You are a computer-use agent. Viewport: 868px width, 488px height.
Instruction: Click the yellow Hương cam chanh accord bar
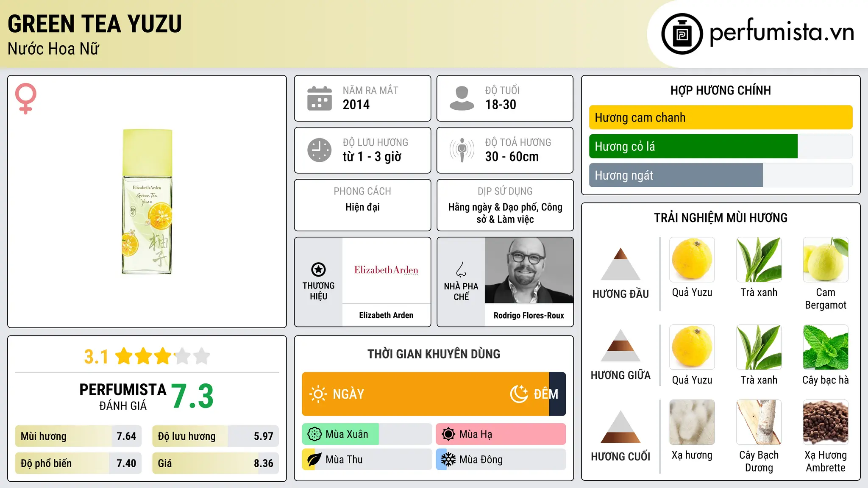(721, 117)
